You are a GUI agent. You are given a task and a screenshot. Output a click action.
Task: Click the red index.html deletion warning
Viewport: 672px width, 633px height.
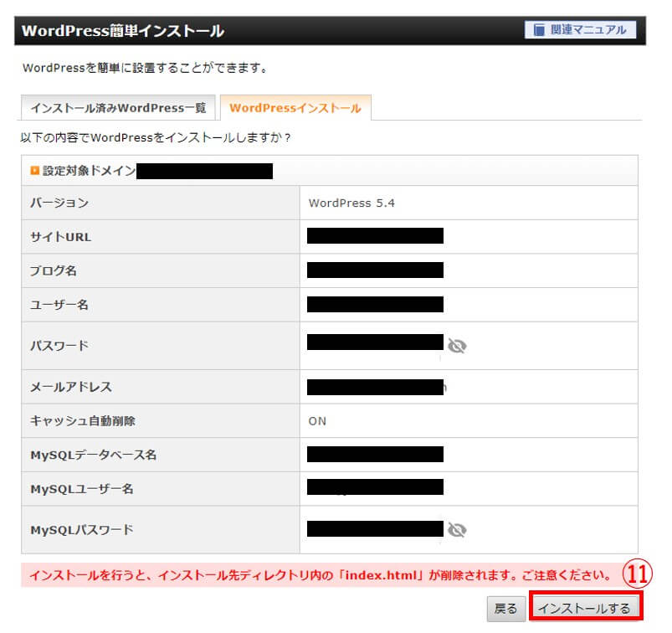click(x=321, y=575)
